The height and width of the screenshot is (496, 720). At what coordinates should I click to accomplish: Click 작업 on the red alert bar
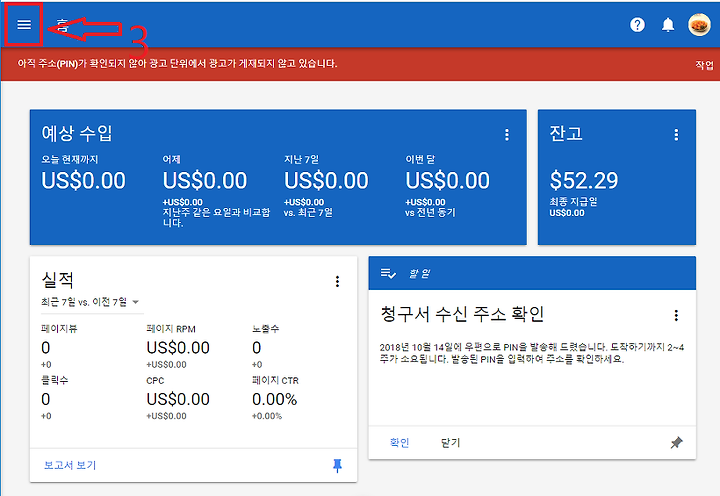point(704,65)
